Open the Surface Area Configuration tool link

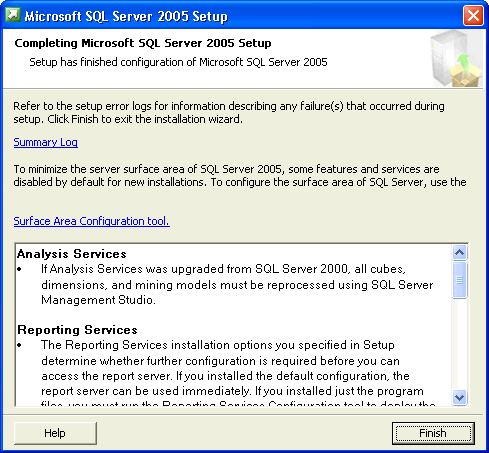(x=92, y=221)
